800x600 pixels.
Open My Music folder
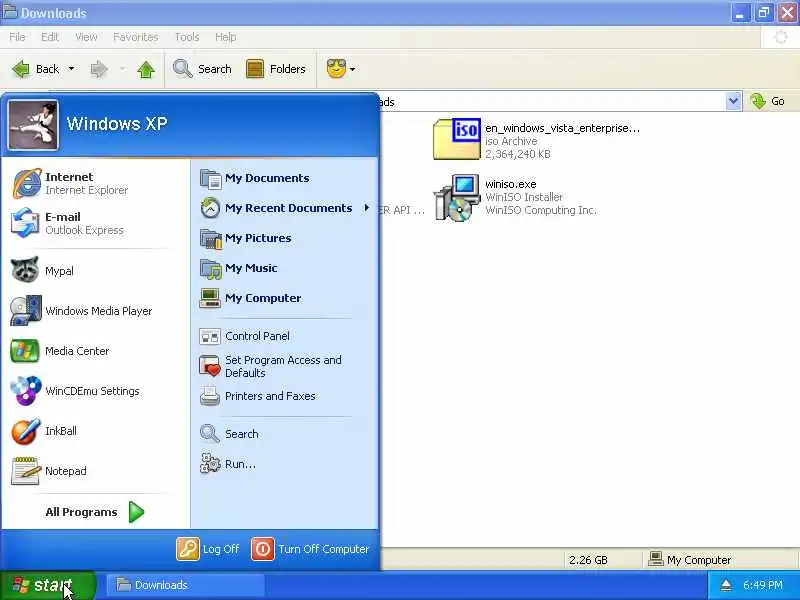(239, 268)
